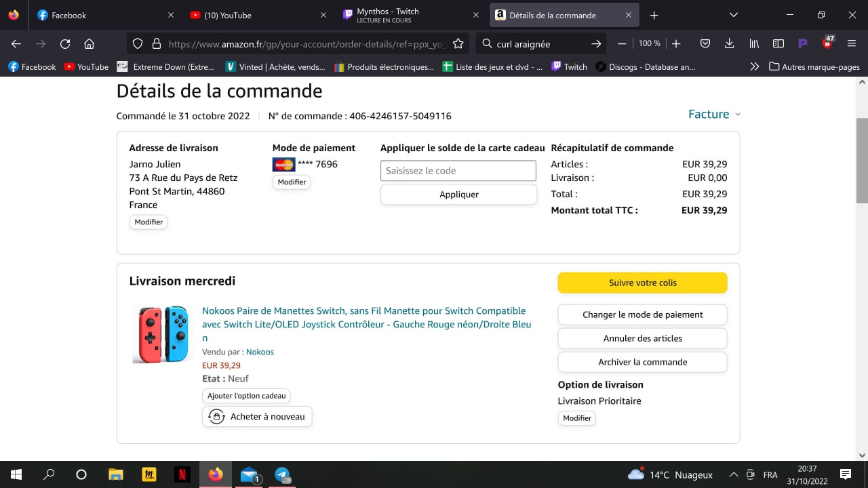Image resolution: width=868 pixels, height=488 pixels.
Task: Open the Nokoos Joy-Con product thumbnail
Action: click(163, 333)
